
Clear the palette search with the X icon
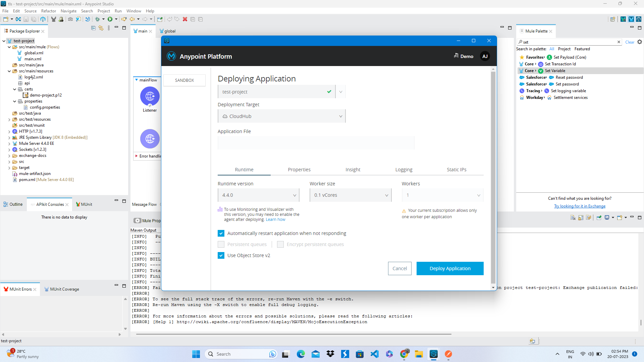click(619, 42)
